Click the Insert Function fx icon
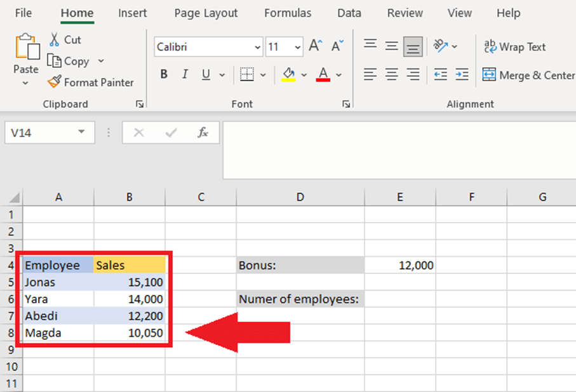The width and height of the screenshot is (576, 392). (203, 133)
